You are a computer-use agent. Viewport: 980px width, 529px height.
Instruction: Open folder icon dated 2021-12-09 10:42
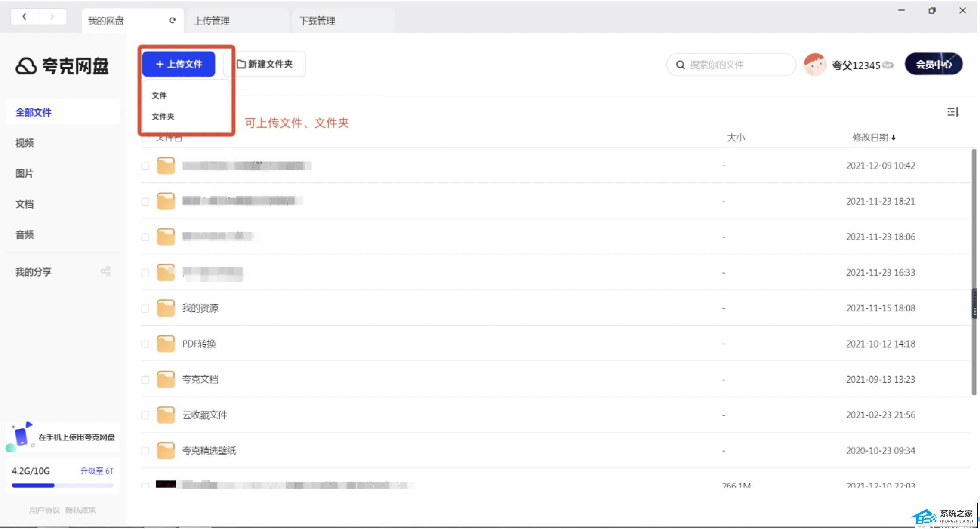click(x=166, y=166)
